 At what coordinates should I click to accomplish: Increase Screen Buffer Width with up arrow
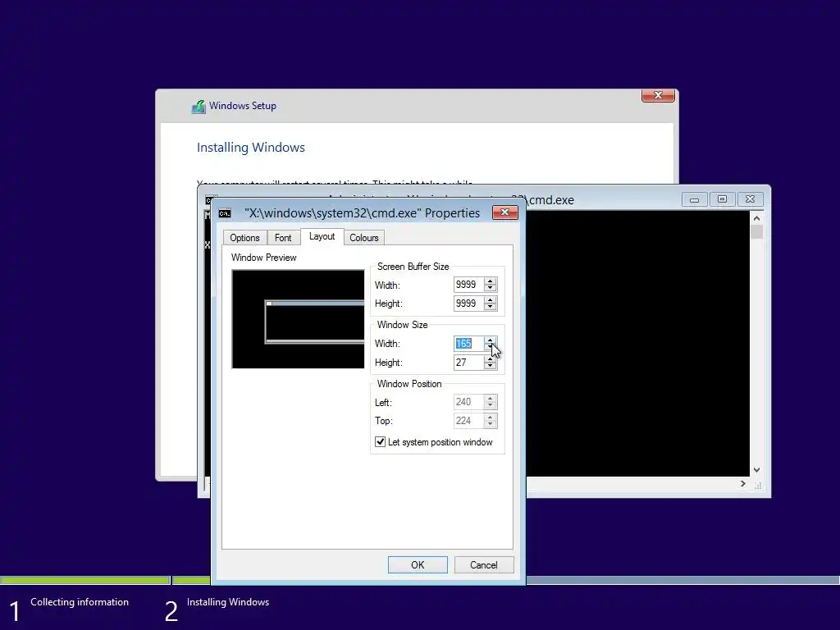pos(491,281)
